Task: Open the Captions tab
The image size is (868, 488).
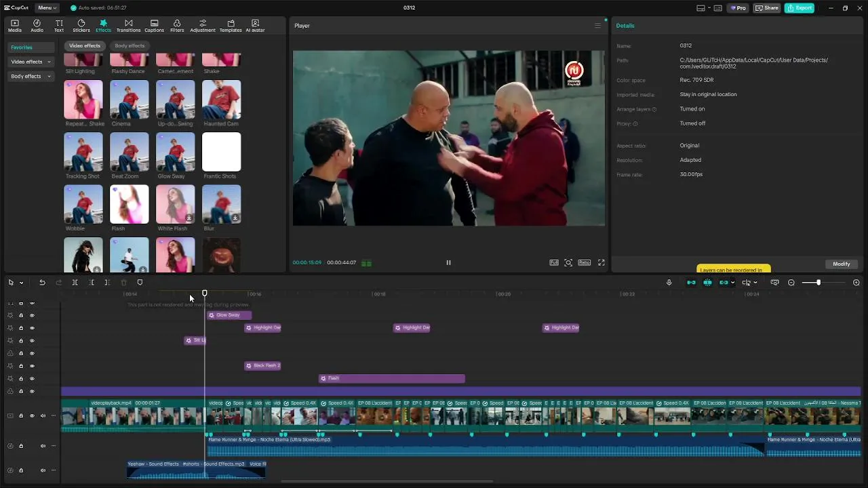Action: click(x=154, y=26)
